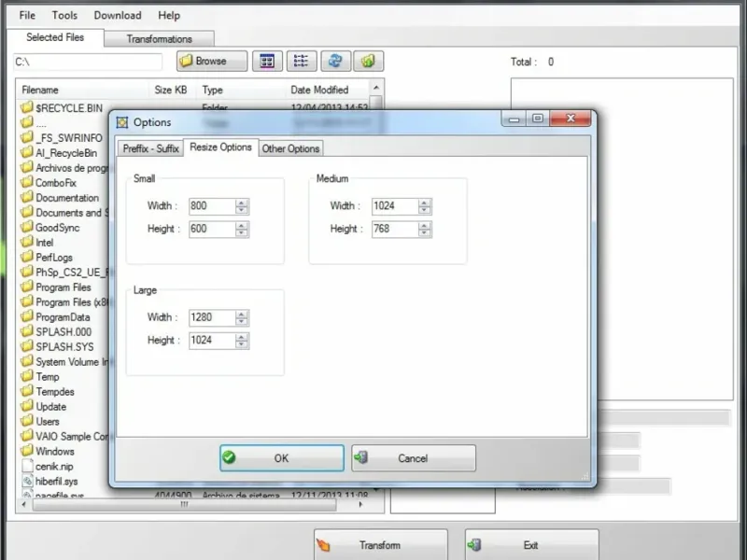This screenshot has height=560, width=747.
Task: Select the ComboFix folder in list
Action: point(56,183)
